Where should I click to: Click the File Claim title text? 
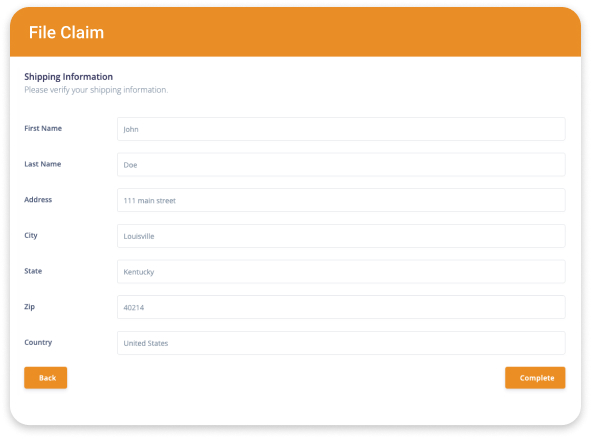66,32
